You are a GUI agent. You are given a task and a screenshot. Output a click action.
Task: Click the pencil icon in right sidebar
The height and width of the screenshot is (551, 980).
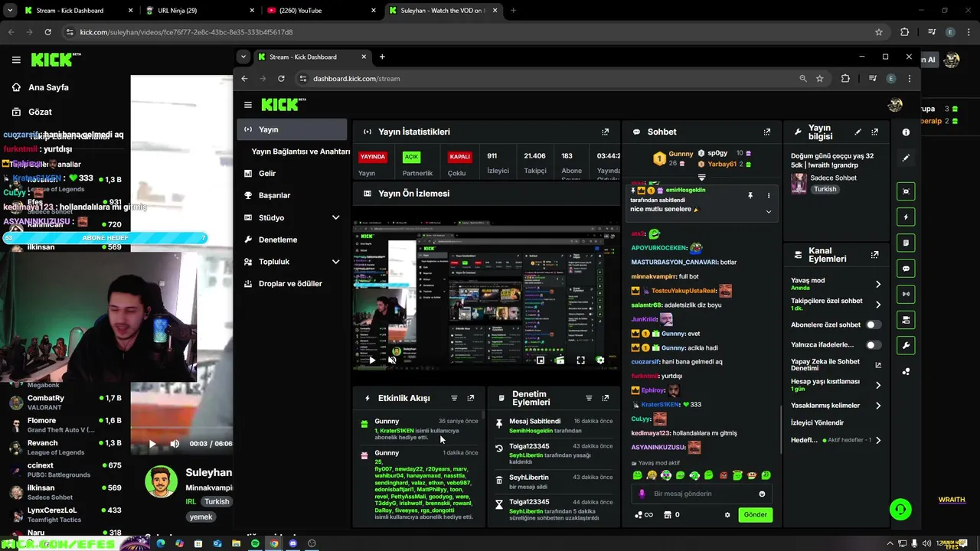coord(906,158)
